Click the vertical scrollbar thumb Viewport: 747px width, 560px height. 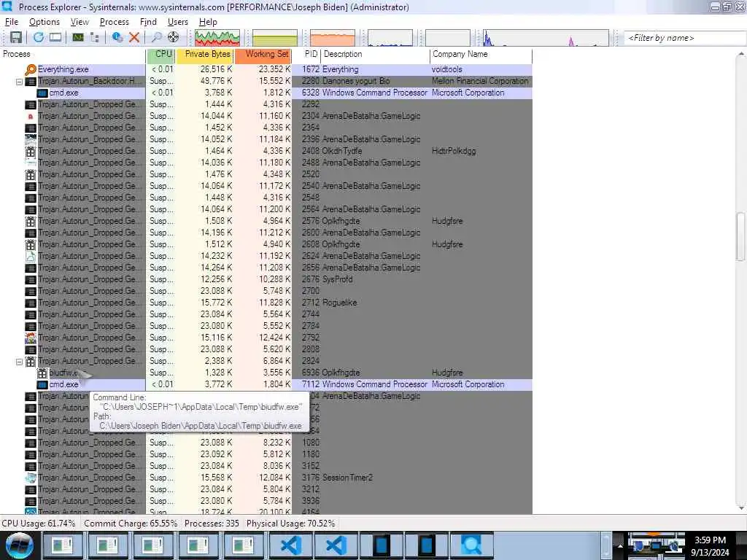tap(740, 236)
